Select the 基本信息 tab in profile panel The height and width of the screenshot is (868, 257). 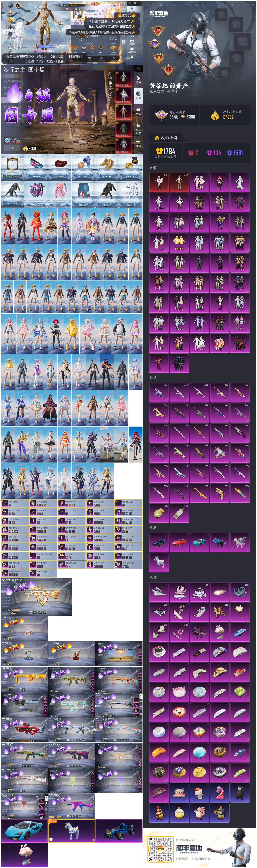(x=132, y=9)
